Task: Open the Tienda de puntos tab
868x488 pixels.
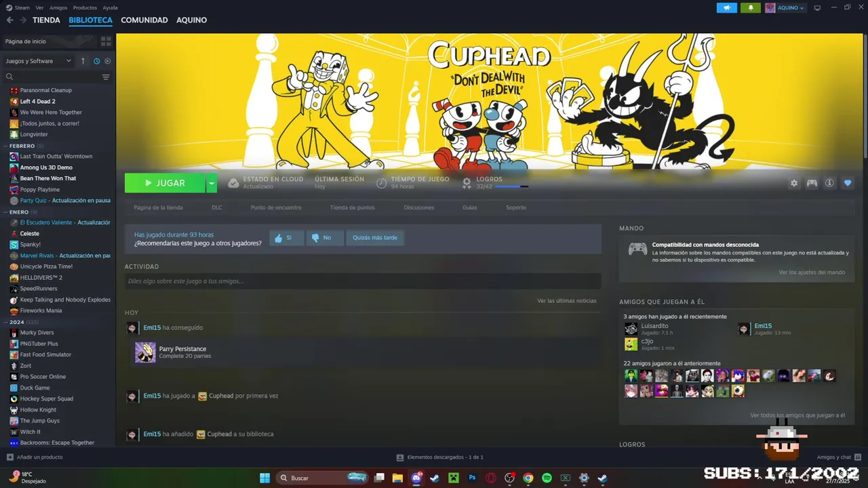Action: click(353, 207)
